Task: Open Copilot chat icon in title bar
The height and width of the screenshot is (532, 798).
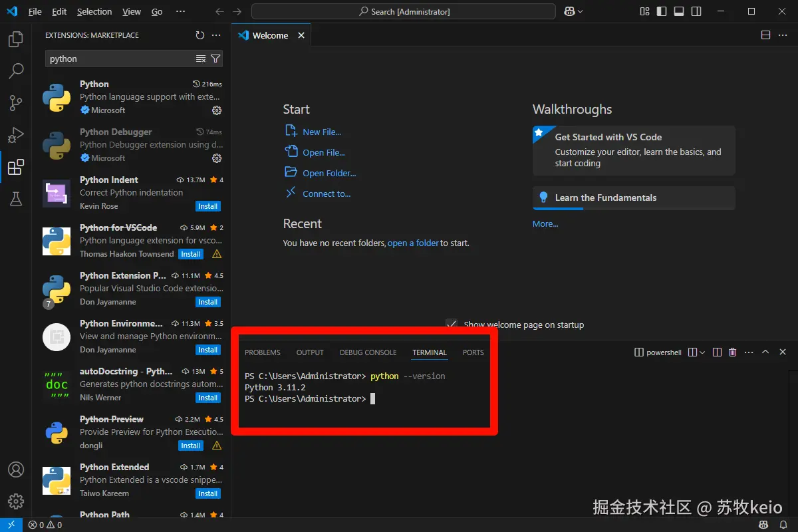Action: point(569,11)
